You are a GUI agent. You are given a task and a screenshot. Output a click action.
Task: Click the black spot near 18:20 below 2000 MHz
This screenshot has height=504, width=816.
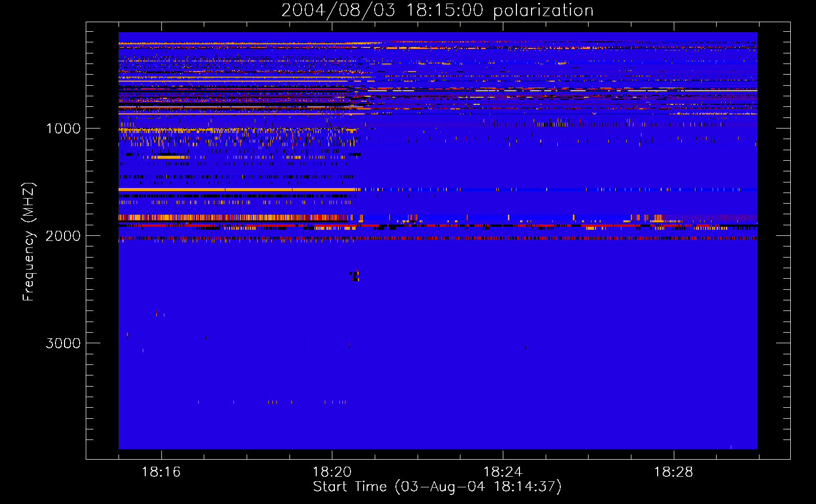(x=355, y=276)
